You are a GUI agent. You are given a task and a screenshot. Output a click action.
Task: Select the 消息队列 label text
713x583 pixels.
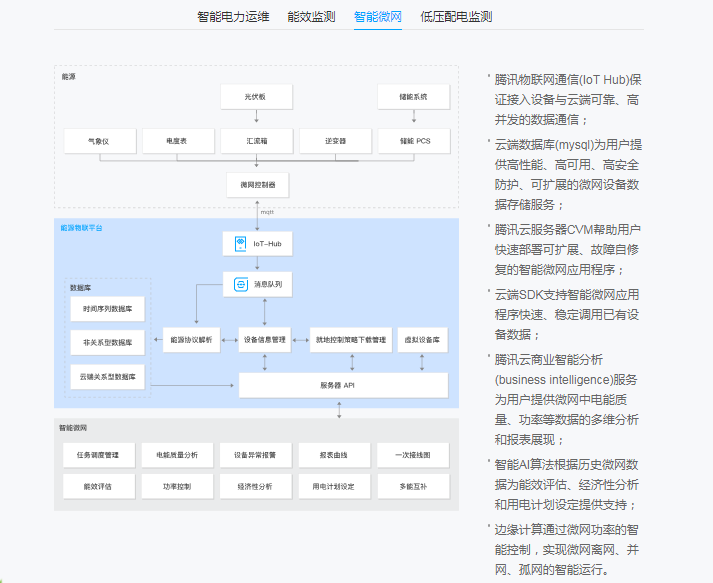coord(268,284)
